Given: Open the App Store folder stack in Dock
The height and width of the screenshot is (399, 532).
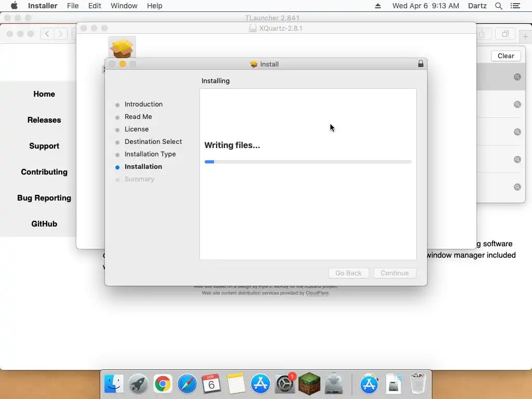Looking at the screenshot, I should click(x=369, y=384).
